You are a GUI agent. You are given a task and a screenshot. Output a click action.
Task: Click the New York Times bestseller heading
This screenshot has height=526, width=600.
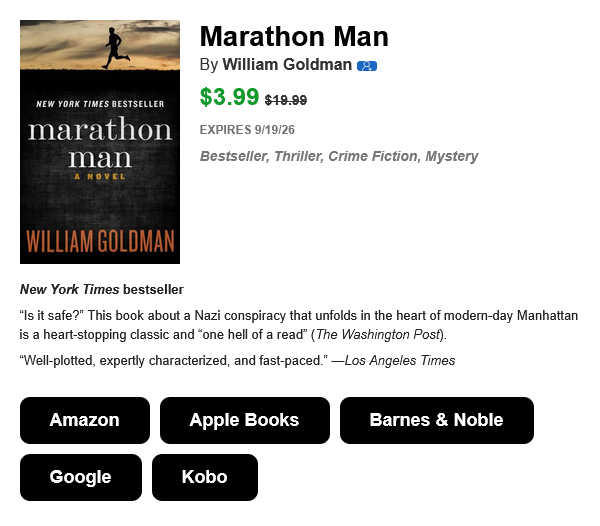[102, 290]
